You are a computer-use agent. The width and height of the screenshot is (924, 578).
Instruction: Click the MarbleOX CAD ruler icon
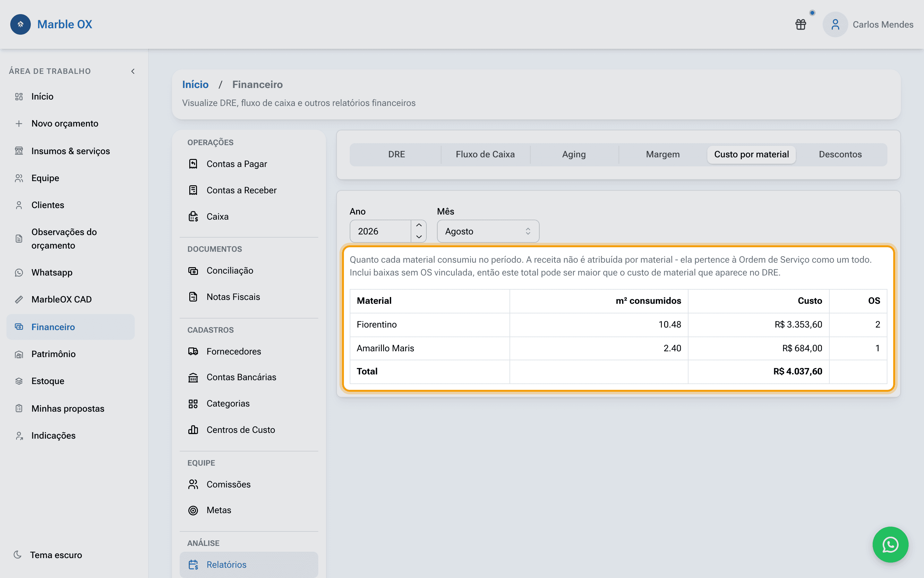pos(19,300)
